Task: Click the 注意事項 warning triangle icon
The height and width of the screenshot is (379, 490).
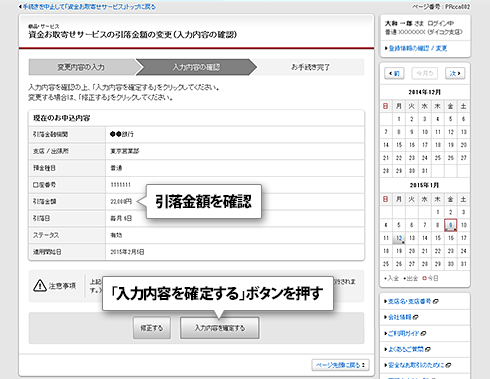Action: click(x=40, y=286)
